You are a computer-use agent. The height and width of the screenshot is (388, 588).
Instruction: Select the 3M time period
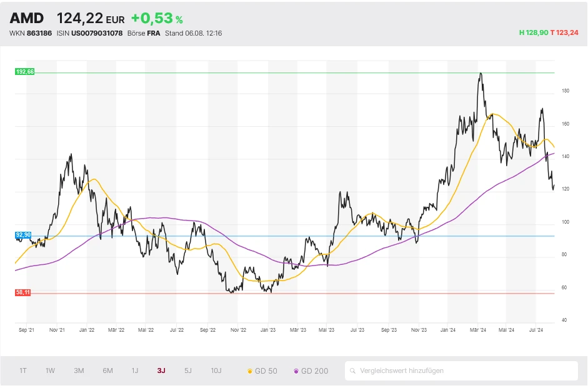click(x=79, y=371)
